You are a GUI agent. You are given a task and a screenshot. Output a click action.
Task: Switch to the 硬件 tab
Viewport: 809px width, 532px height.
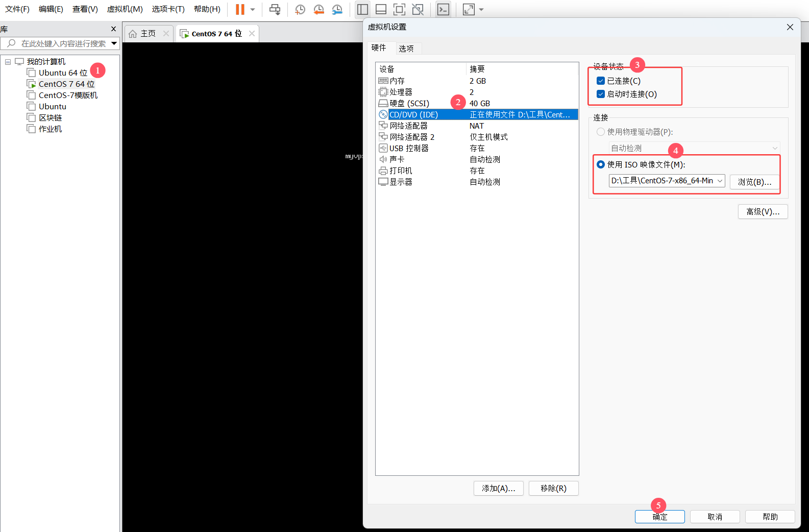[379, 47]
